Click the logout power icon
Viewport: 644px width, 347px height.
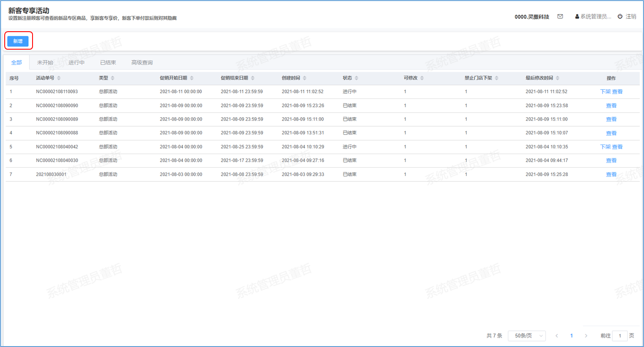pyautogui.click(x=620, y=17)
